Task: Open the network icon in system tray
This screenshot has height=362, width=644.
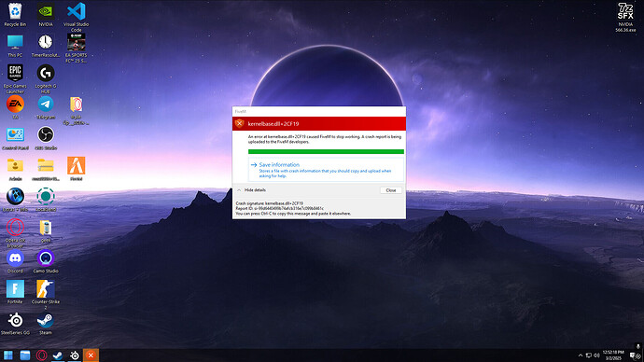Action: coord(589,355)
